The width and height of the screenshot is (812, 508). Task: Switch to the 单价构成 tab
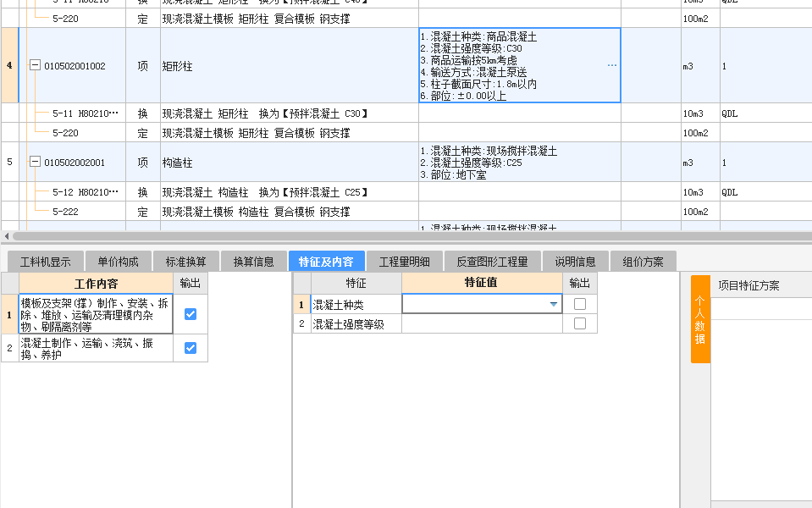click(119, 262)
